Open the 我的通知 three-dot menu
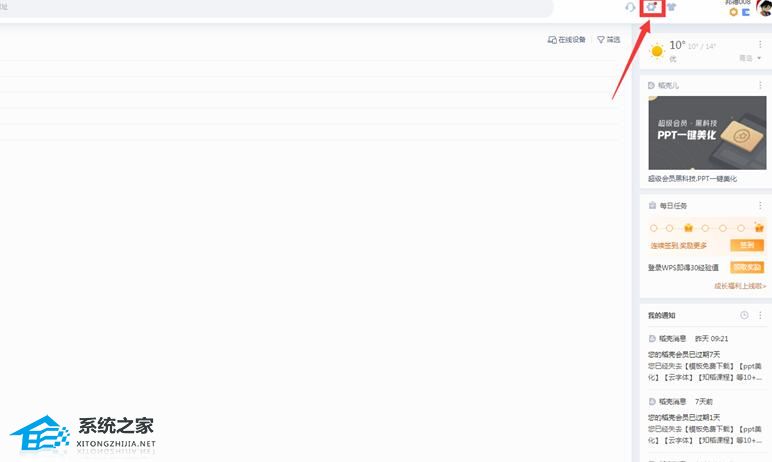The image size is (772, 462). coord(760,315)
